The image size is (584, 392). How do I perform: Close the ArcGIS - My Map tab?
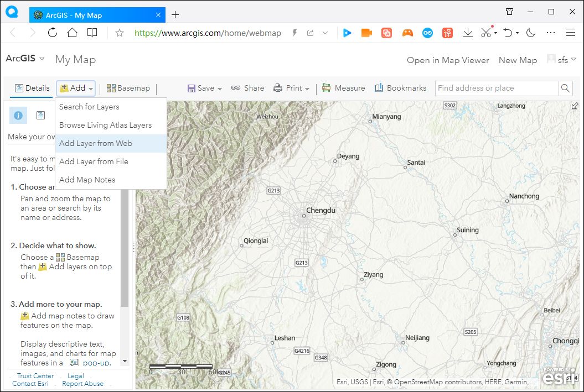[x=158, y=15]
